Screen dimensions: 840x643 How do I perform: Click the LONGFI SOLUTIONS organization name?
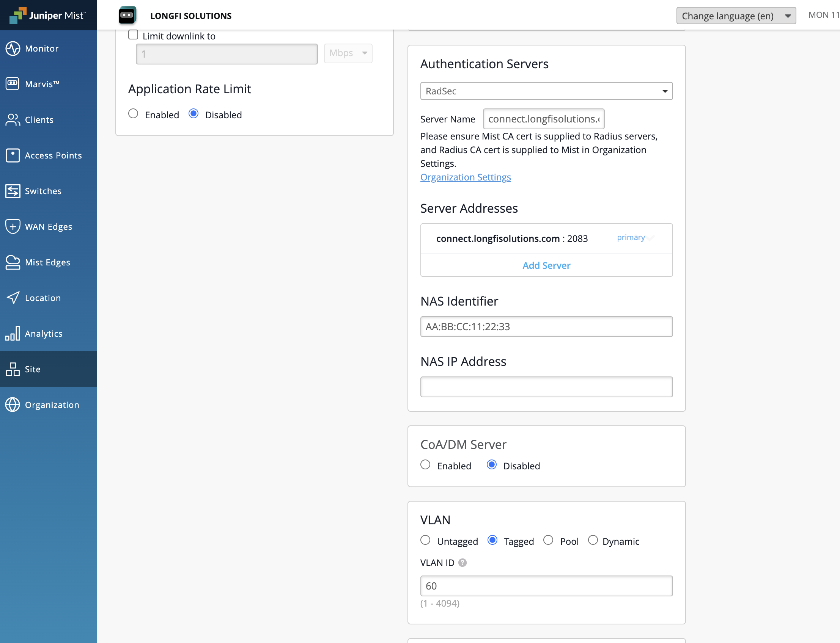coord(191,16)
